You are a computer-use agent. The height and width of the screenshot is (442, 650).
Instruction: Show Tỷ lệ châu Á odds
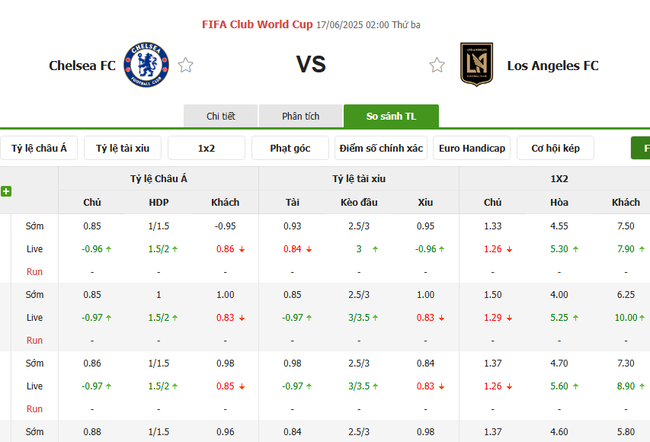[39, 149]
